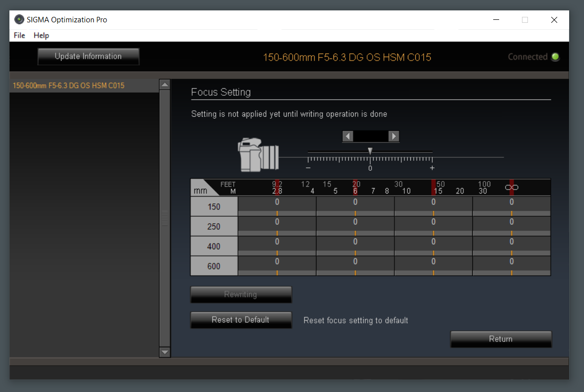
Task: Click the orange lens name title in the header
Action: (x=347, y=57)
